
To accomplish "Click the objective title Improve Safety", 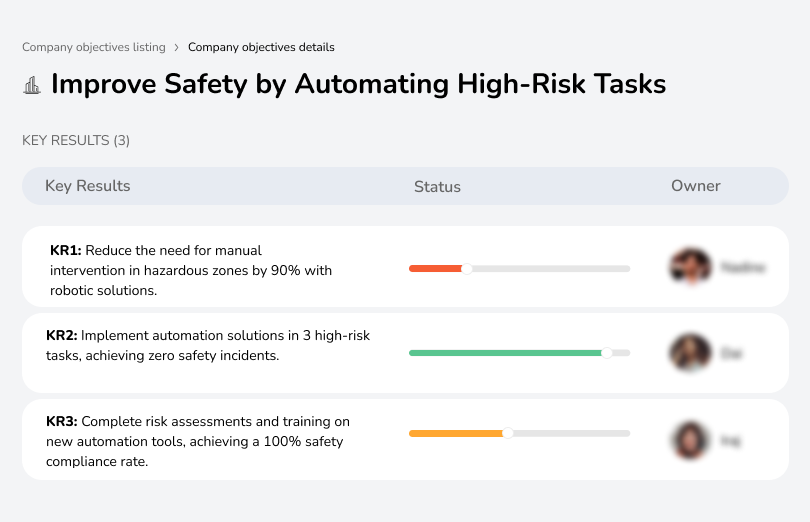I will pyautogui.click(x=359, y=84).
